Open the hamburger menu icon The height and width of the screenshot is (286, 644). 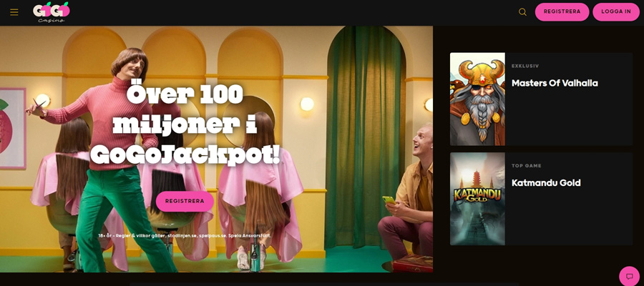coord(14,12)
